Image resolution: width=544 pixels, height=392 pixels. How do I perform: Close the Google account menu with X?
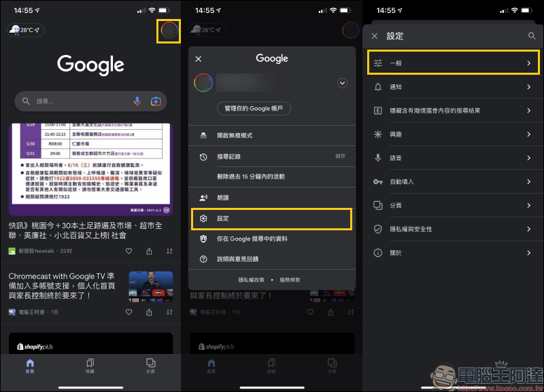pos(199,59)
